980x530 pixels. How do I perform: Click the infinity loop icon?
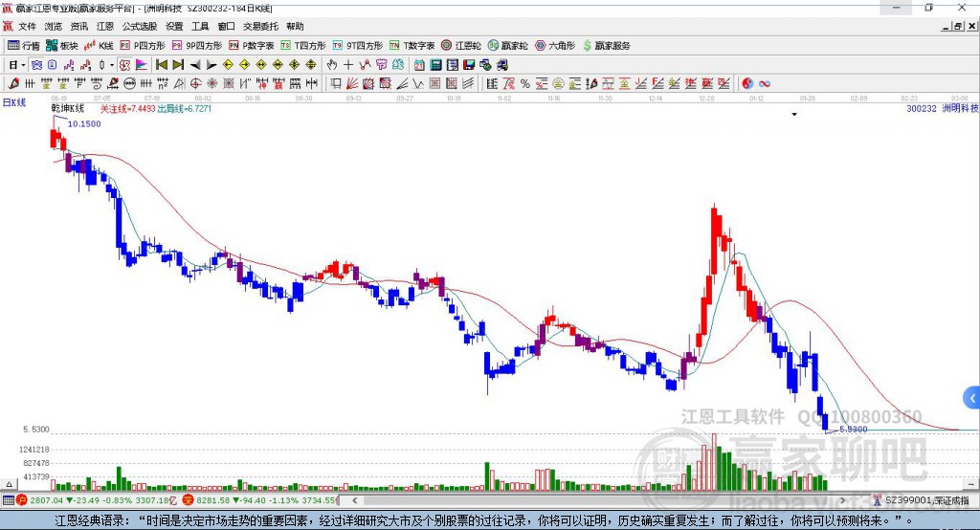coord(765,84)
